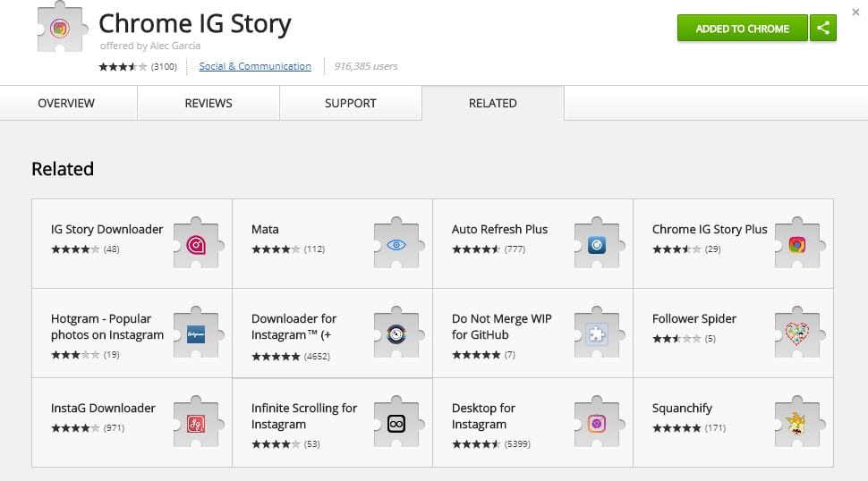Click the Mata (112) rating
The width and height of the screenshot is (868, 481).
pyautogui.click(x=288, y=249)
